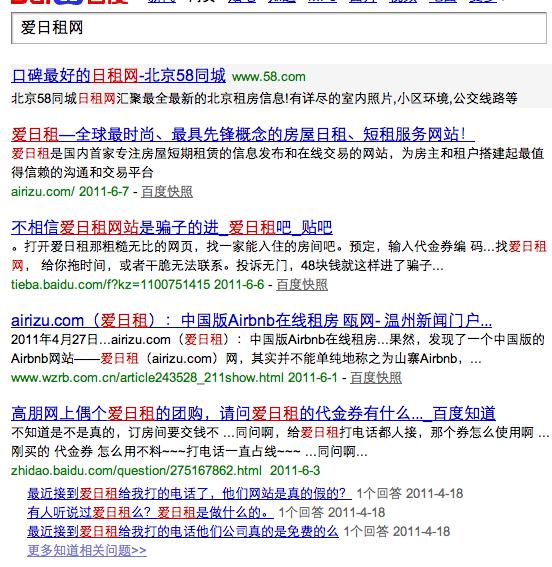Click the 2011年4月27日...airizu.com snippet text
Viewport: 552px width, 567px height.
click(278, 349)
